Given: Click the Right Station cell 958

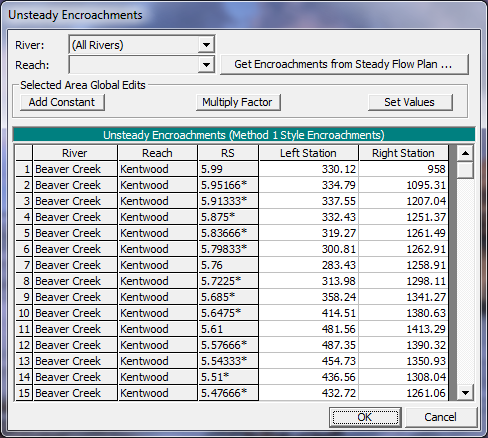Looking at the screenshot, I should coord(403,169).
